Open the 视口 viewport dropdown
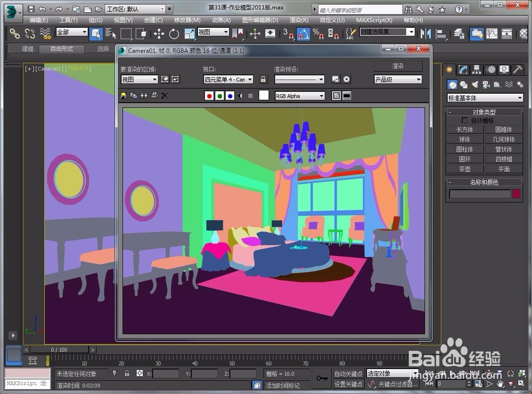The image size is (532, 394). point(229,79)
